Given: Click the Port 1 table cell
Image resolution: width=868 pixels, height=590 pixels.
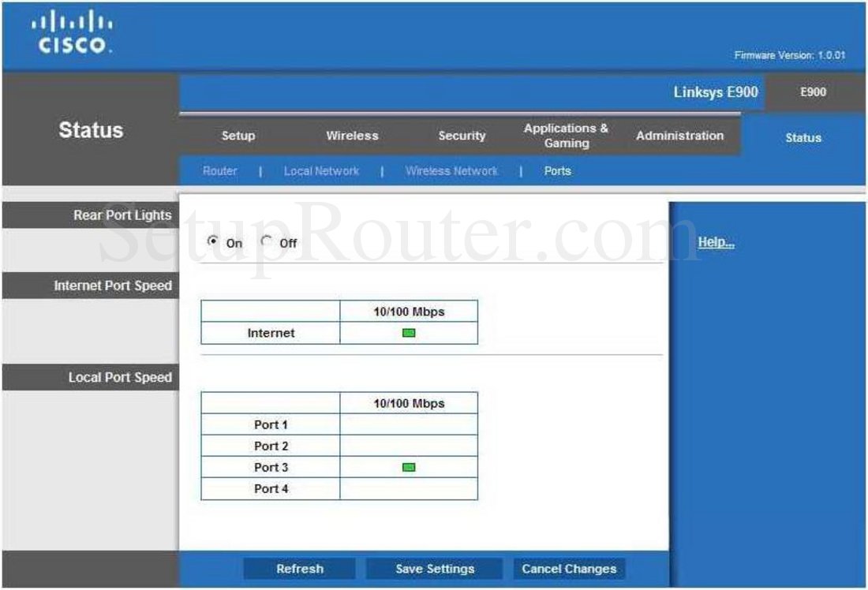Looking at the screenshot, I should pos(270,424).
